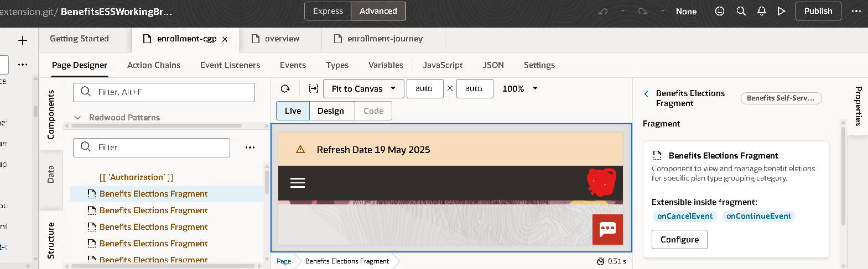This screenshot has height=269, width=868.
Task: Switch to Express mode
Action: pos(328,11)
